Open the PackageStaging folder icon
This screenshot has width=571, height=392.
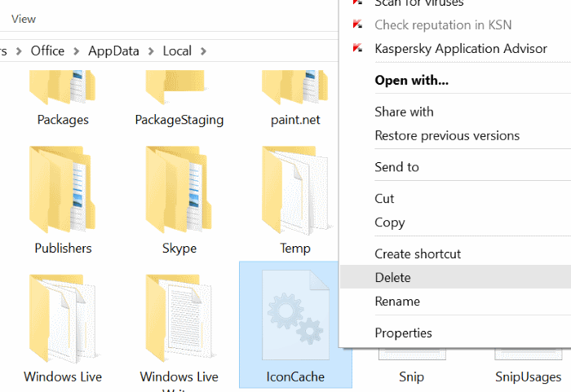pyautogui.click(x=179, y=87)
